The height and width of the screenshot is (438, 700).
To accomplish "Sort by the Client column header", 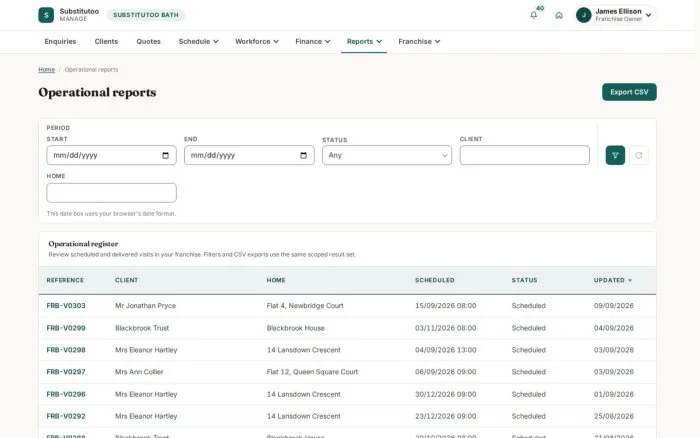I will point(126,280).
